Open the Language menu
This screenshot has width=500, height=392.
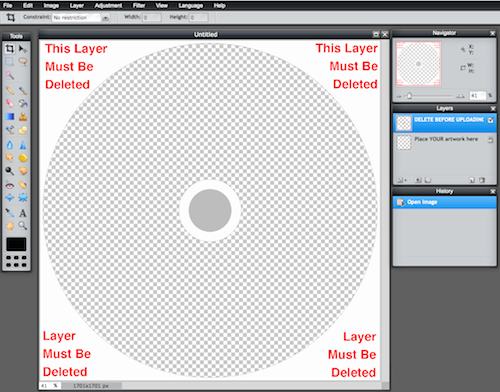click(x=191, y=5)
